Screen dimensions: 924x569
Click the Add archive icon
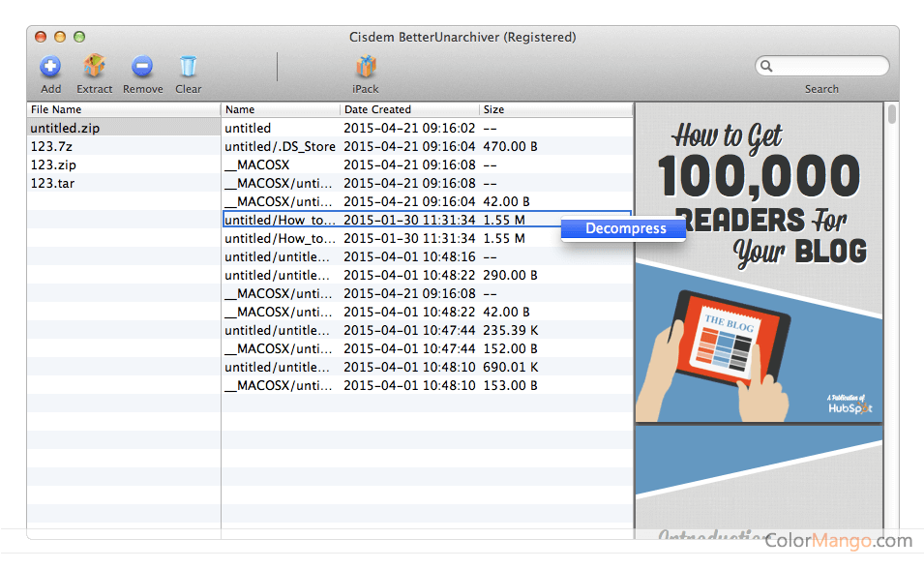coord(50,67)
